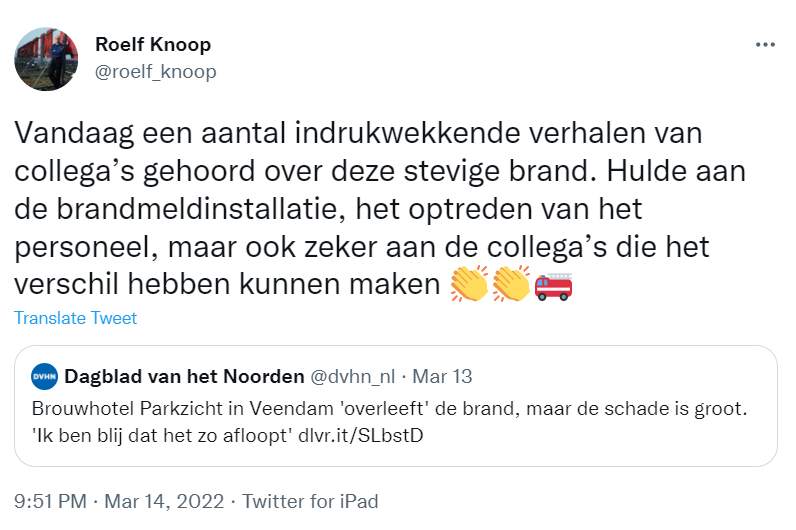Click the fire engine emoji
The height and width of the screenshot is (530, 796).
553,284
